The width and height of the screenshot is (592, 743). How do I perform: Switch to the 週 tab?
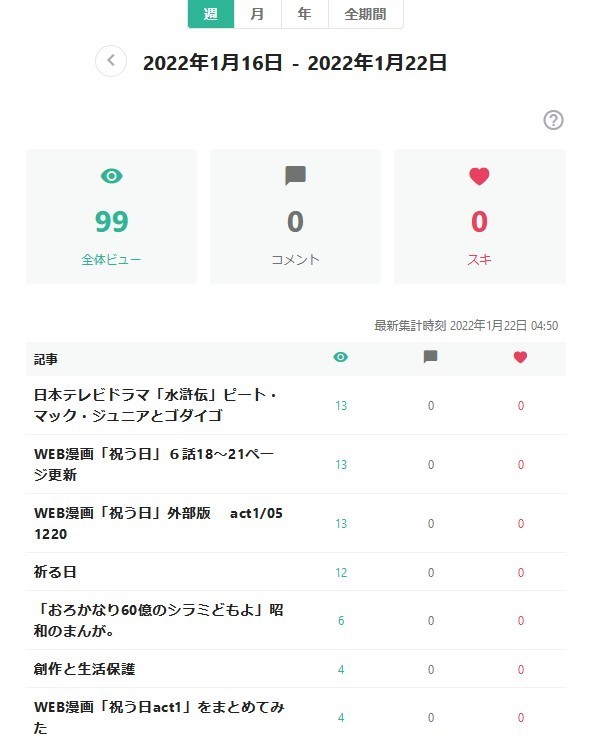click(211, 14)
